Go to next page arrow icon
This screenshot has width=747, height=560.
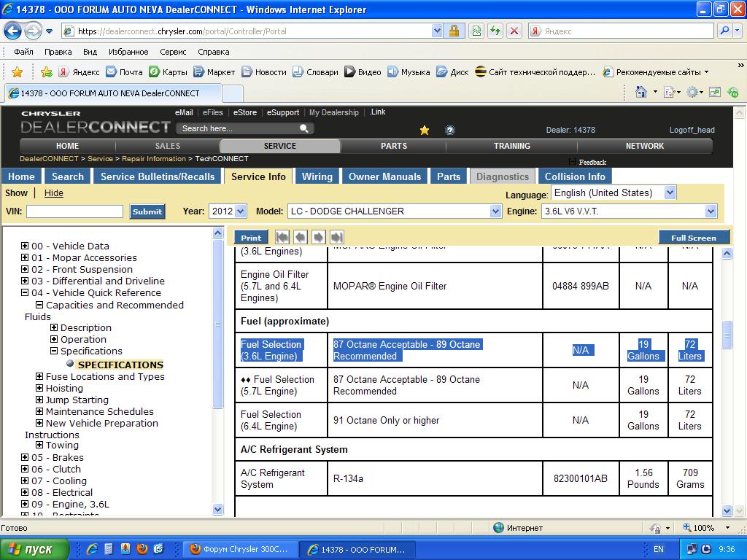click(319, 237)
